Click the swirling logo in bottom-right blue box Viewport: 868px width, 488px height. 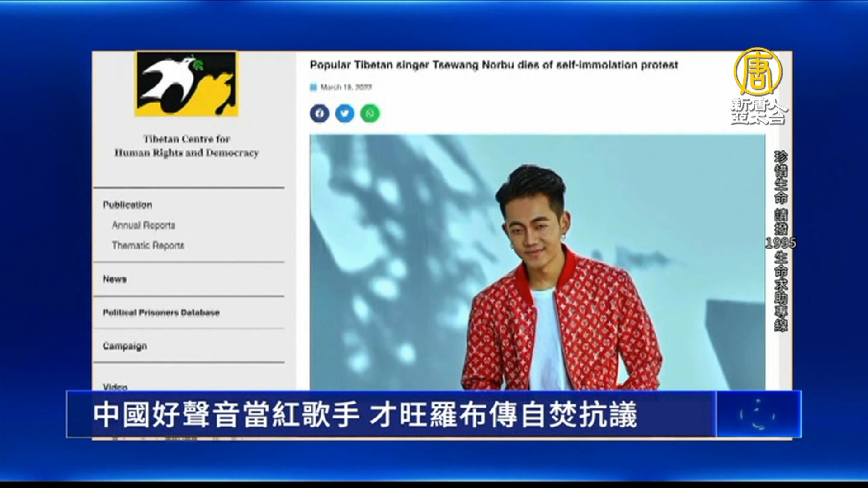(x=757, y=414)
